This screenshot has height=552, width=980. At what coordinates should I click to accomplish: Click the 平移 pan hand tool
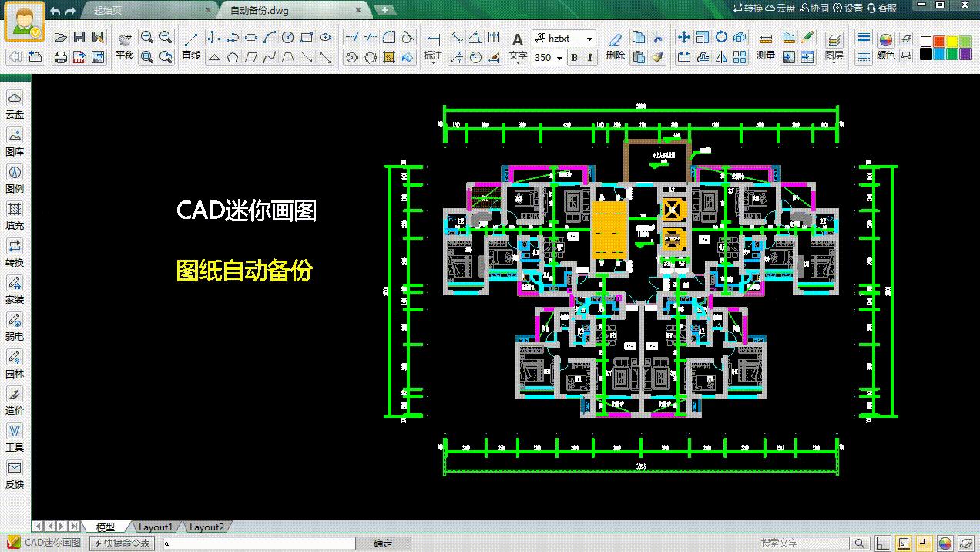tap(125, 45)
